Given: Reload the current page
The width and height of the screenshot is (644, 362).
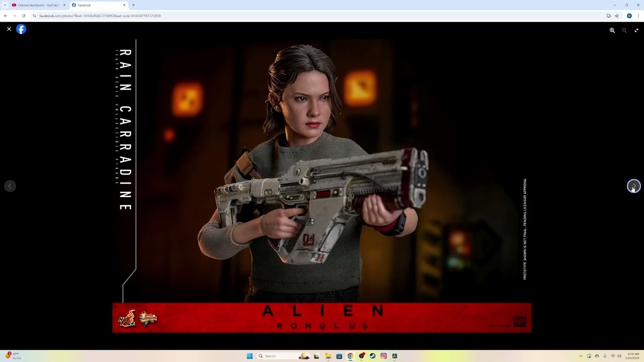Looking at the screenshot, I should tap(24, 16).
